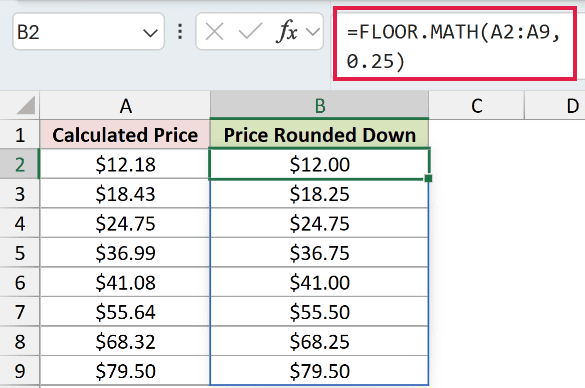Viewport: 585px width, 388px height.
Task: Click cell with $24.75 in column B
Action: point(320,223)
